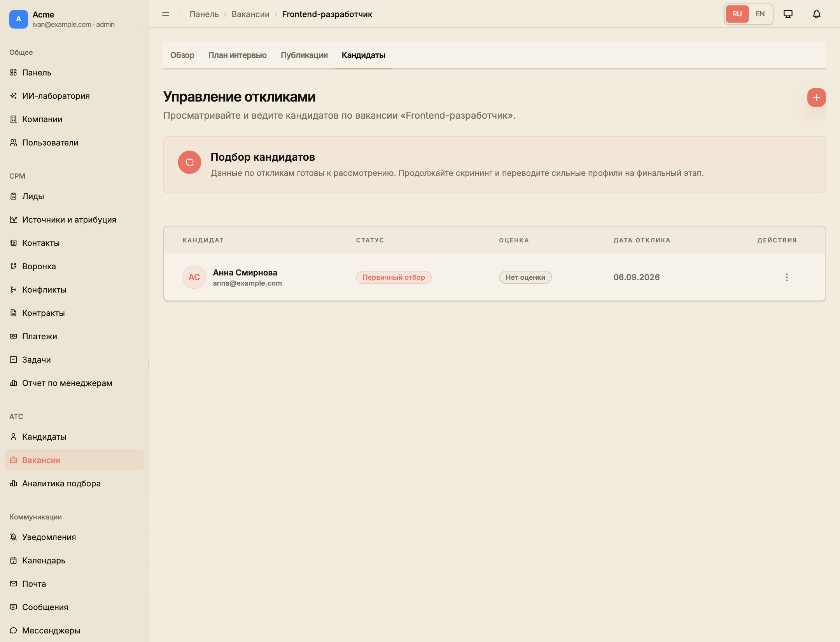Click the Кандидат column header
Viewport: 840px width, 642px height.
coord(203,240)
